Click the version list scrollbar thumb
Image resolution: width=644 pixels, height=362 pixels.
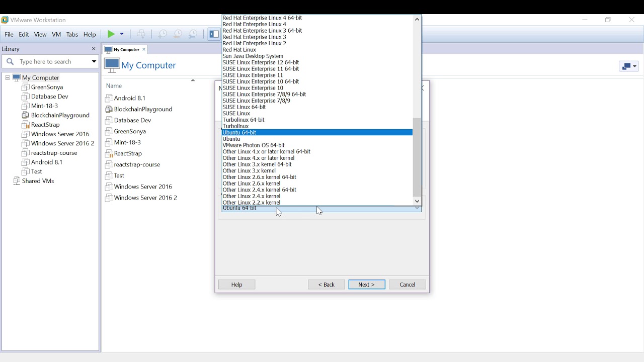click(x=417, y=157)
